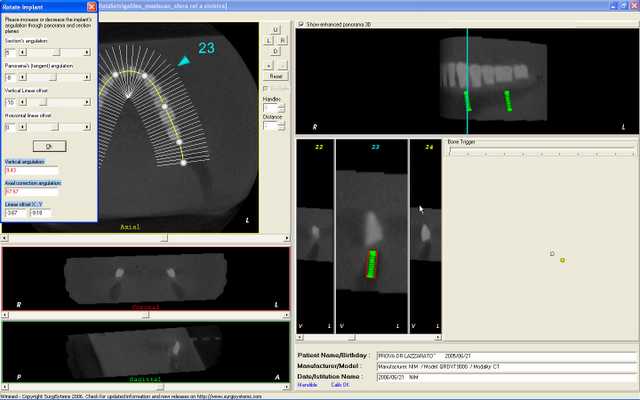Click the Patient Name/Birthday field

(x=507, y=356)
